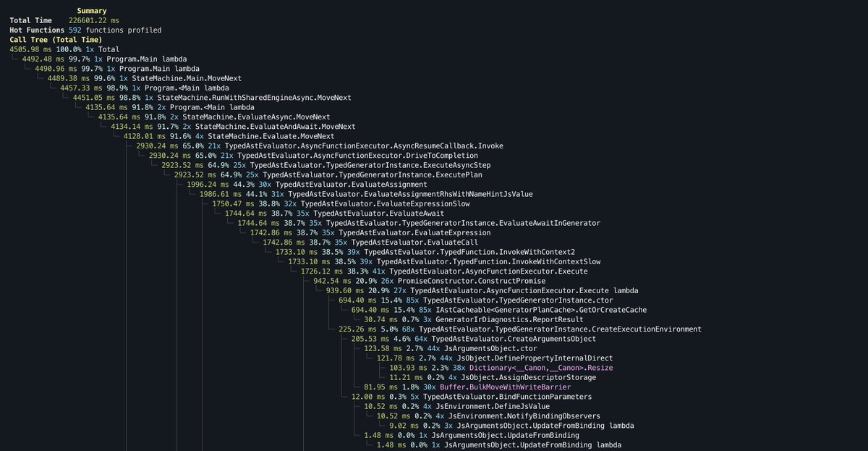Screen dimensions: 868x451
Task: Select the 35x TypedAstEvaluator.EvaluateExpression row
Action: coord(370,232)
